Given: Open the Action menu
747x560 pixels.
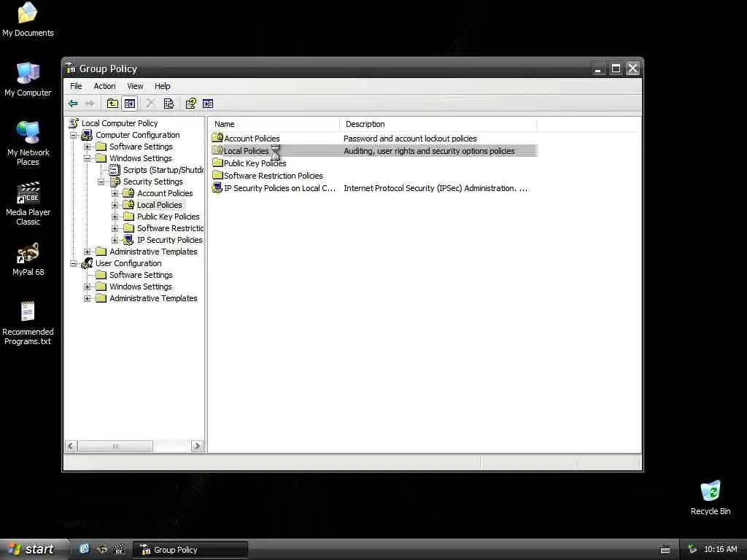Looking at the screenshot, I should click(x=104, y=86).
